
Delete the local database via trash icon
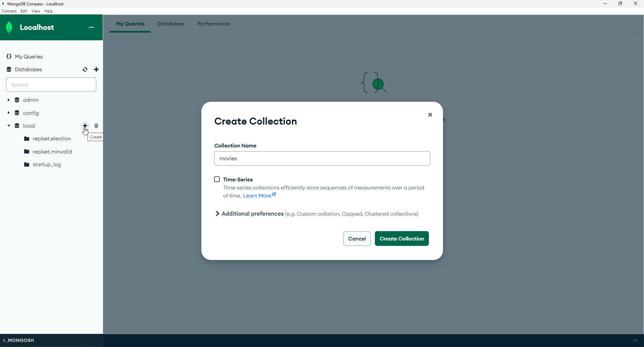coord(96,126)
